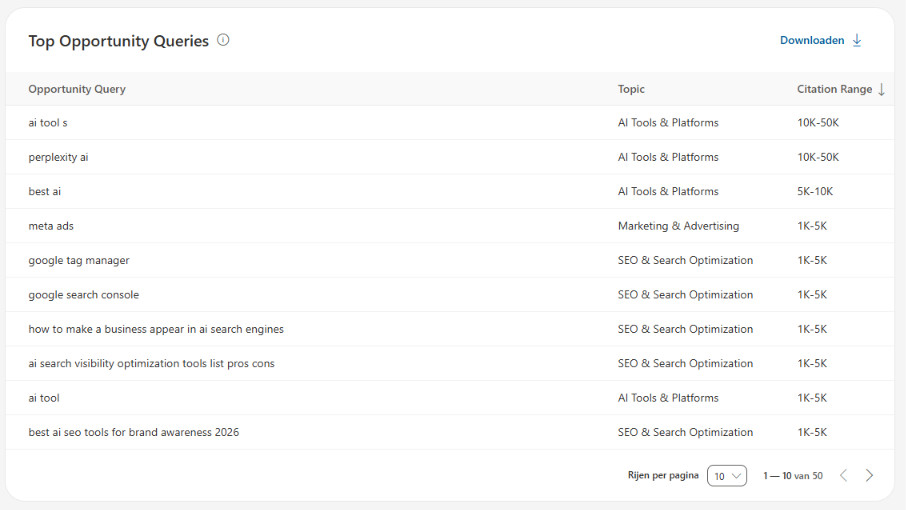Screen dimensions: 906x510
Task: Click the Opportunity Query column header
Action: click(77, 89)
